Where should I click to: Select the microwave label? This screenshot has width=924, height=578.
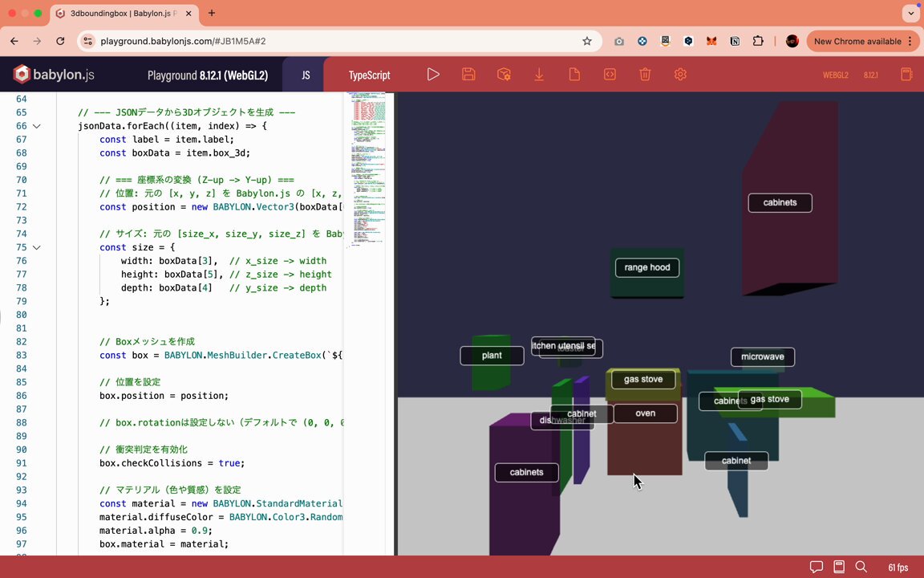click(763, 356)
